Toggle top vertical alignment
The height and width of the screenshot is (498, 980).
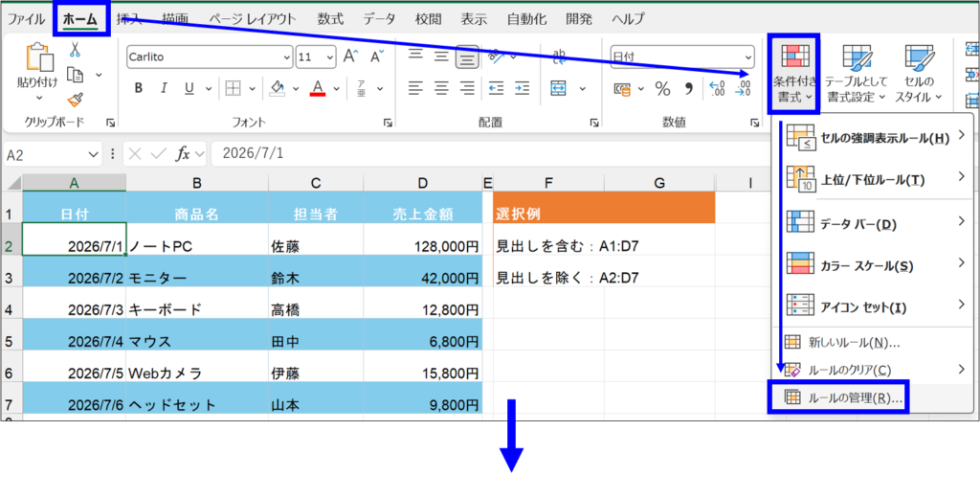[415, 56]
